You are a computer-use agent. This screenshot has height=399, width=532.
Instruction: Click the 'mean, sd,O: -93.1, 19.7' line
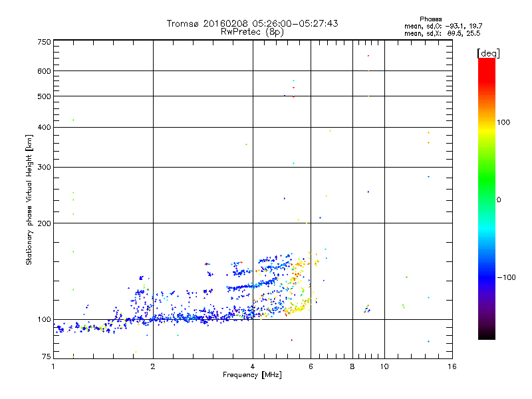[443, 26]
